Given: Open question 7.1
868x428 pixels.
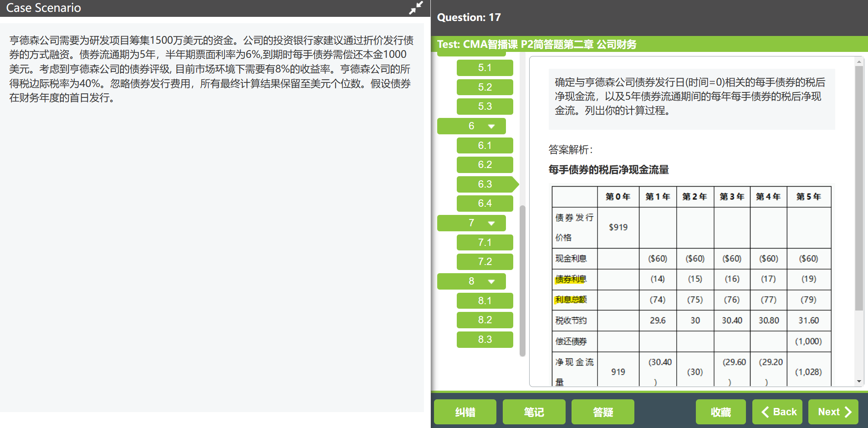Looking at the screenshot, I should [x=485, y=243].
